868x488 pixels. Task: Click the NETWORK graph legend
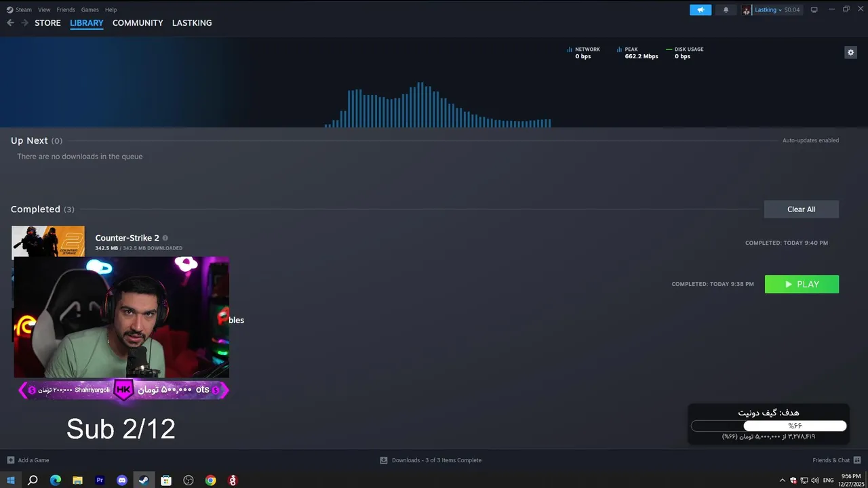point(584,53)
